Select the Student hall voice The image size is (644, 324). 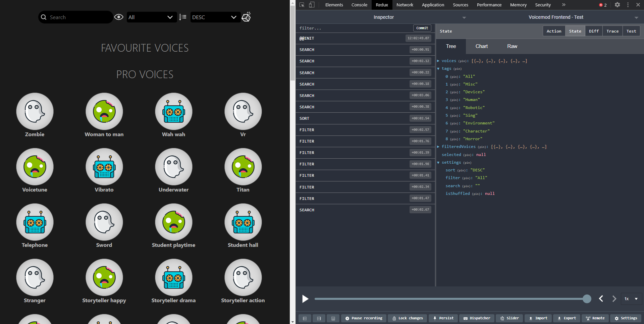[243, 222]
